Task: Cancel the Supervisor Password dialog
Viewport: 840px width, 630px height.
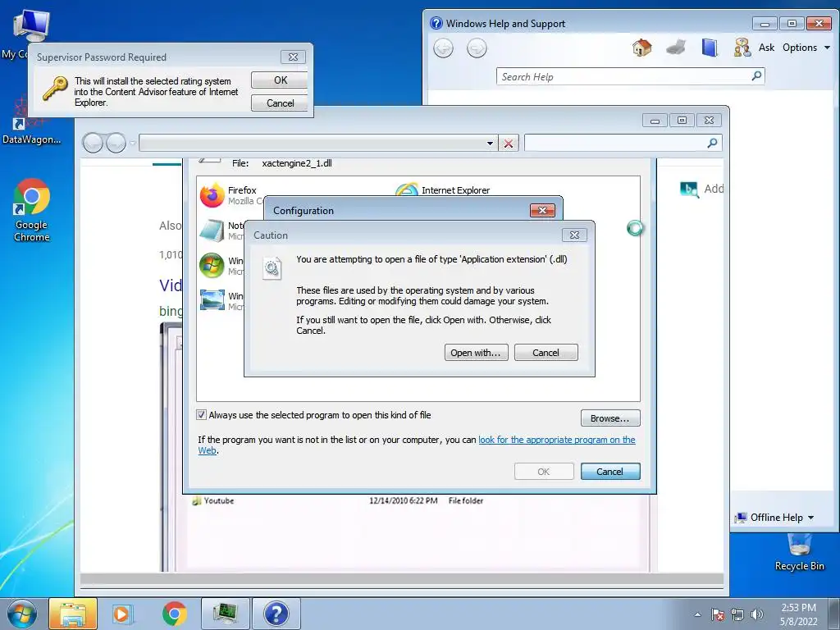Action: pos(280,103)
